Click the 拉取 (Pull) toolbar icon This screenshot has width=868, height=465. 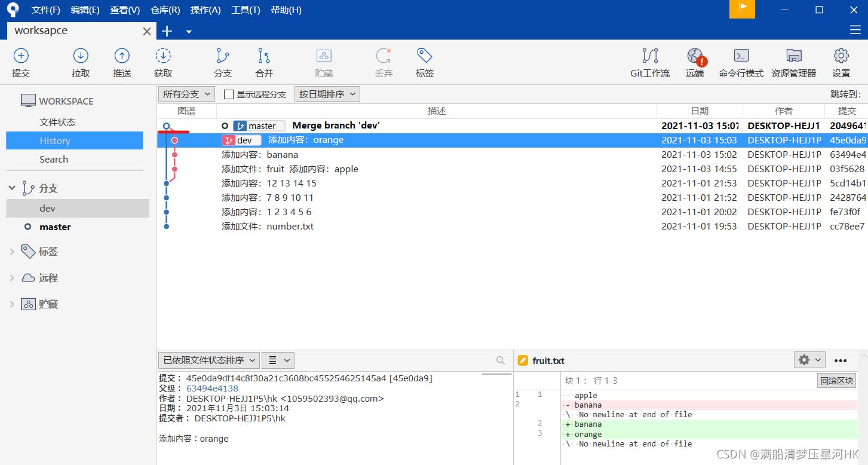pyautogui.click(x=81, y=56)
